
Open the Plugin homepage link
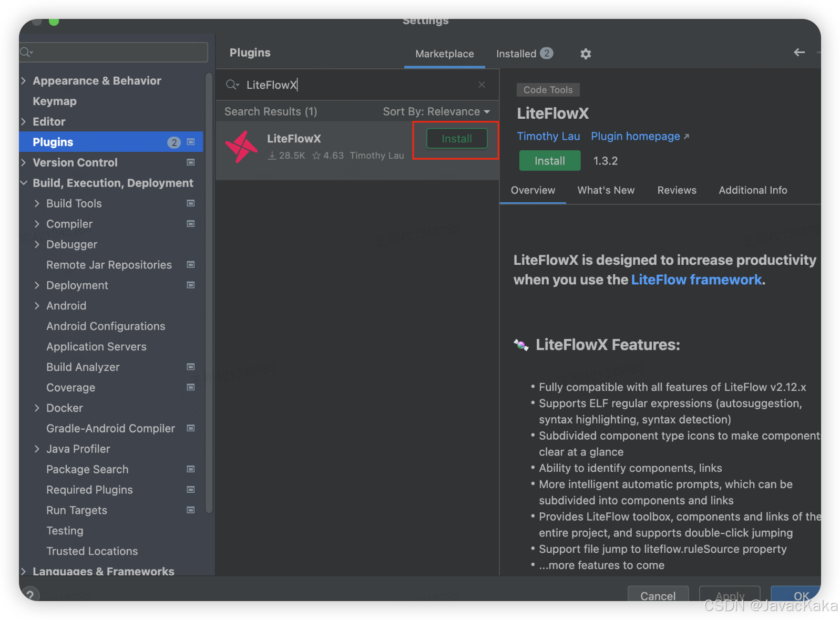[640, 136]
